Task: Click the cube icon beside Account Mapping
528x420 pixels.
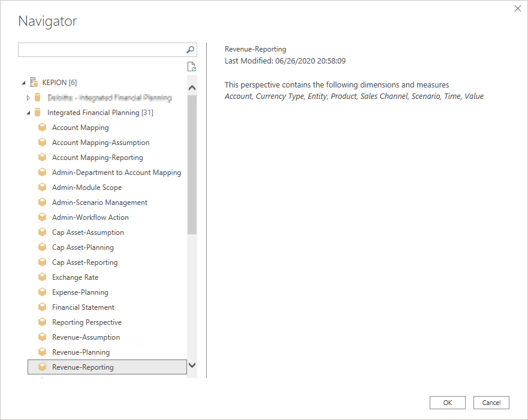Action: 42,127
